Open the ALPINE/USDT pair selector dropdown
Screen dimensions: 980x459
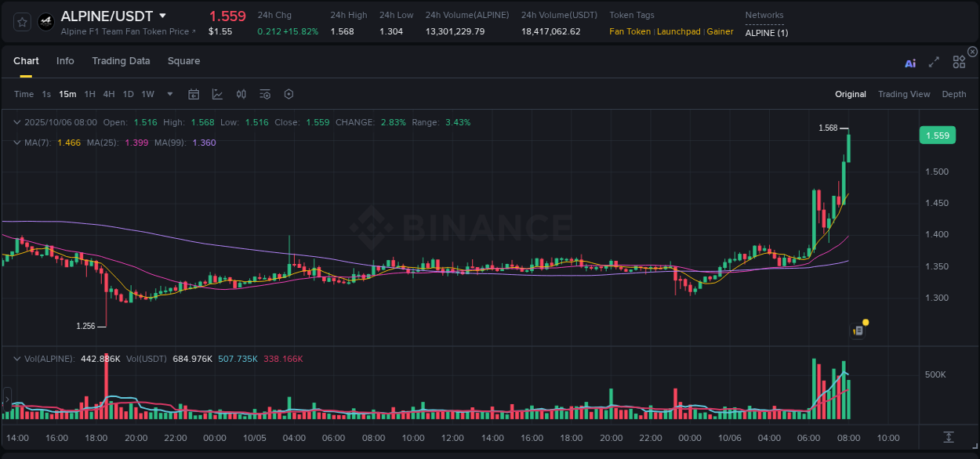coord(162,15)
